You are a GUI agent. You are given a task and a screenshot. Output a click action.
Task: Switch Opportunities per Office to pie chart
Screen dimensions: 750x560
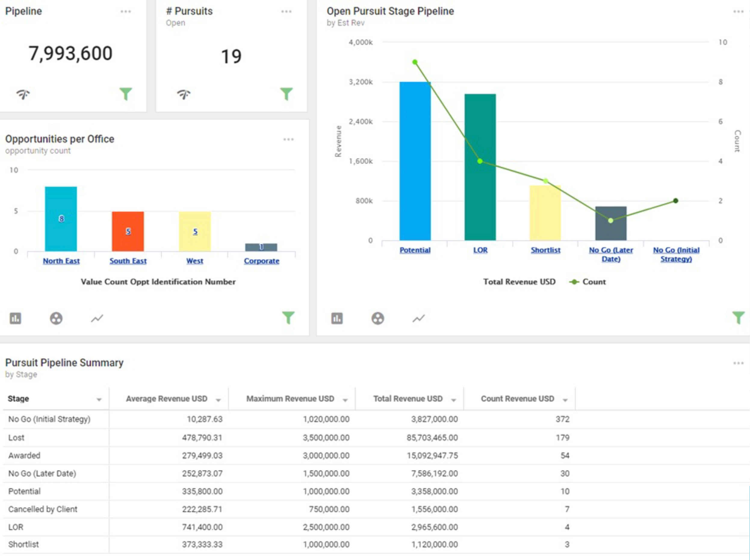[56, 318]
